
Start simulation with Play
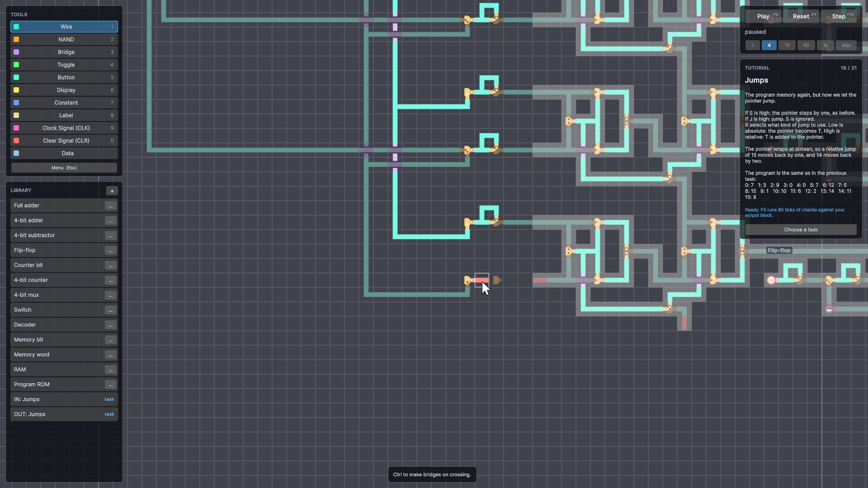pos(763,16)
